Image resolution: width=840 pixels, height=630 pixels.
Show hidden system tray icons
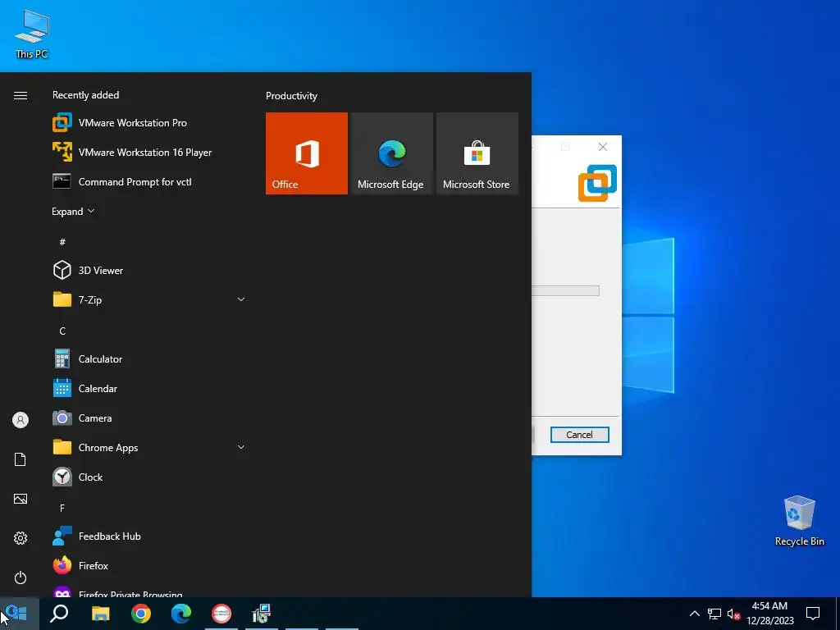694,614
